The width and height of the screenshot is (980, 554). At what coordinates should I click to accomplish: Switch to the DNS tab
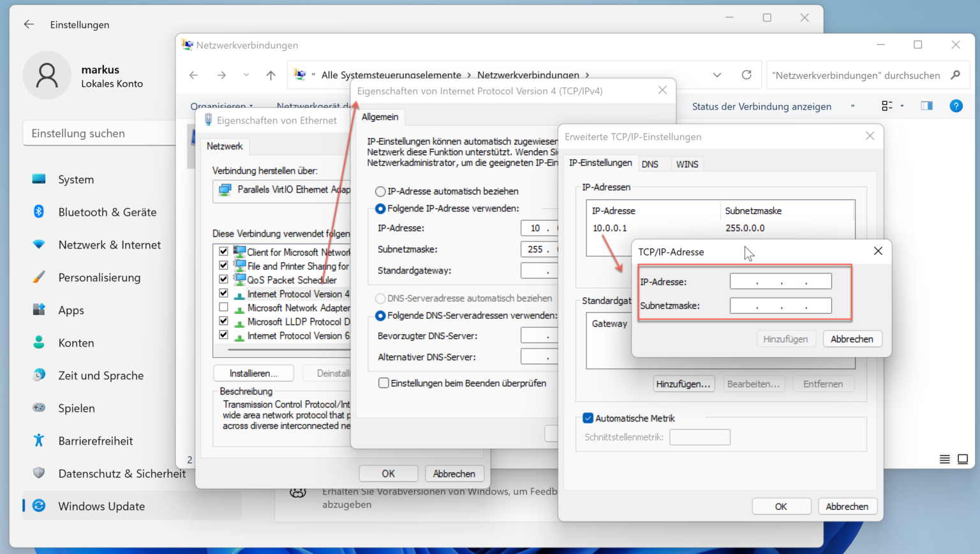654,163
